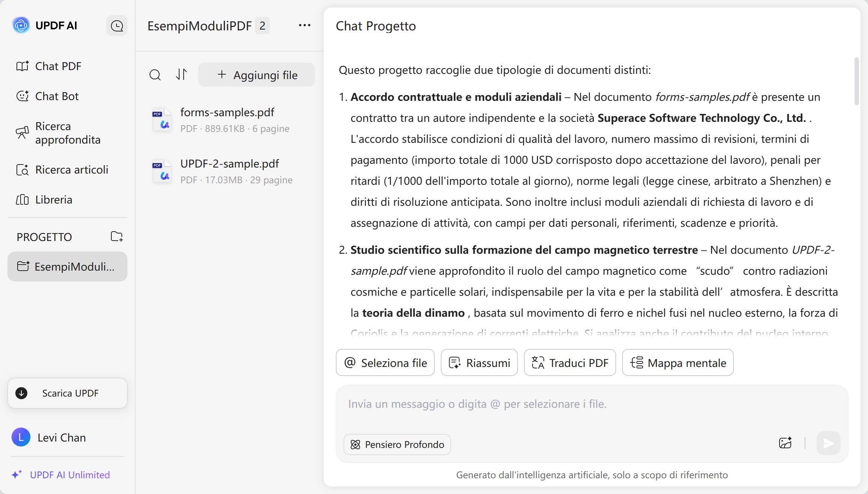Go to Ricerca approfondita
Image resolution: width=868 pixels, height=494 pixels.
(67, 133)
